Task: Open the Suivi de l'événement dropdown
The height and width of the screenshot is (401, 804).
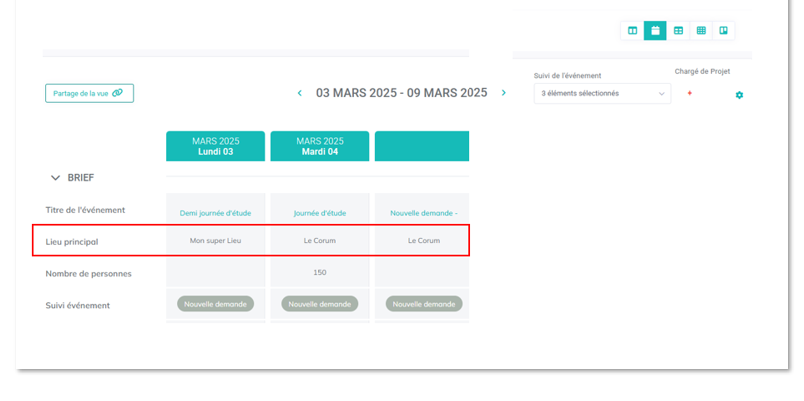Action: click(602, 93)
